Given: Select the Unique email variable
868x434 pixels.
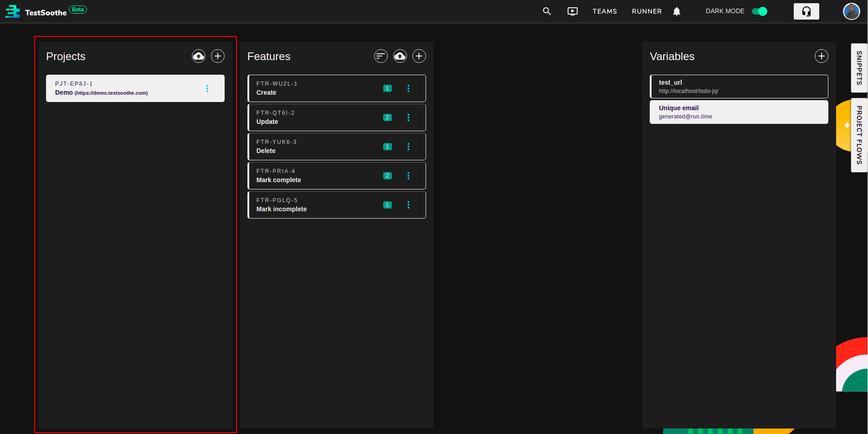Looking at the screenshot, I should click(x=739, y=112).
